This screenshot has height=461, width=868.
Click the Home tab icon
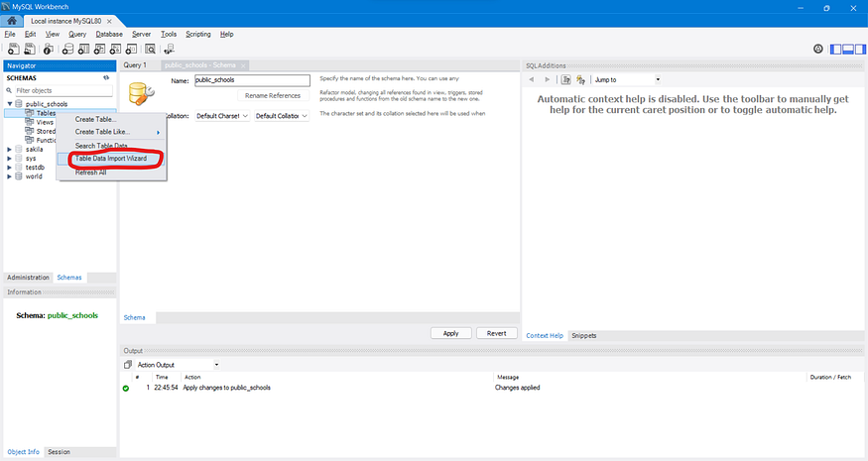tap(12, 21)
